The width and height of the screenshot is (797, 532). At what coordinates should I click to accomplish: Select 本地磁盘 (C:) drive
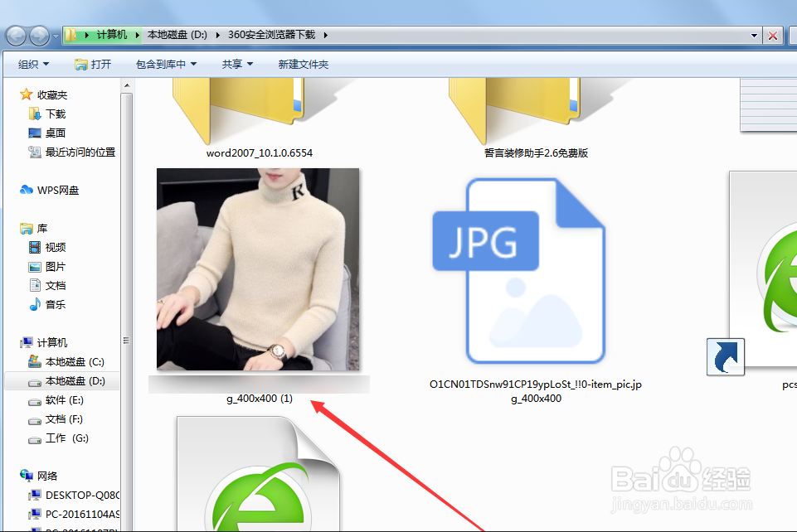pos(75,362)
